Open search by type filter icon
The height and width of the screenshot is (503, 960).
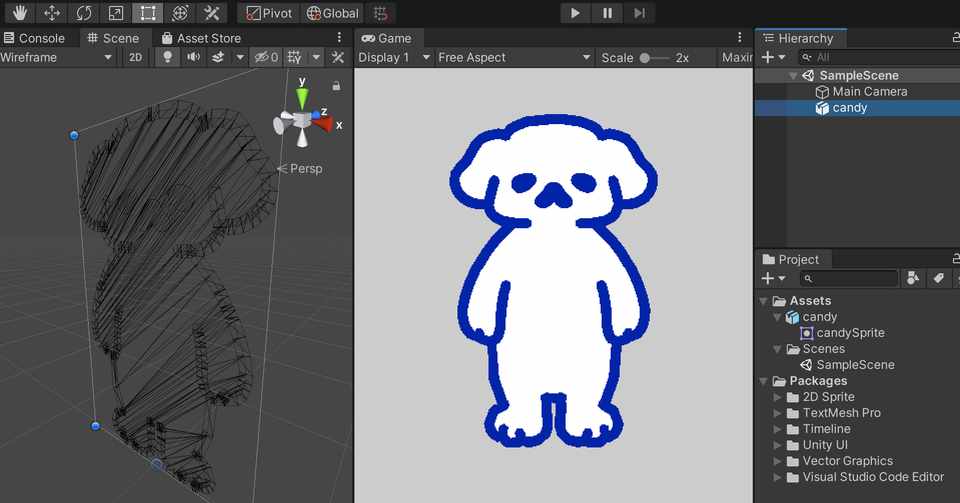click(x=913, y=278)
